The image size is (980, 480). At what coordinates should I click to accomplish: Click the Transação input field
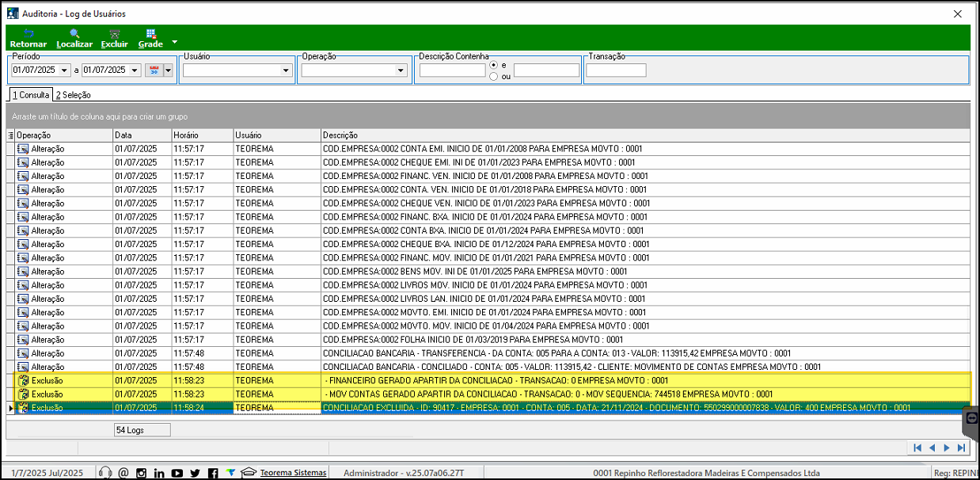point(616,70)
